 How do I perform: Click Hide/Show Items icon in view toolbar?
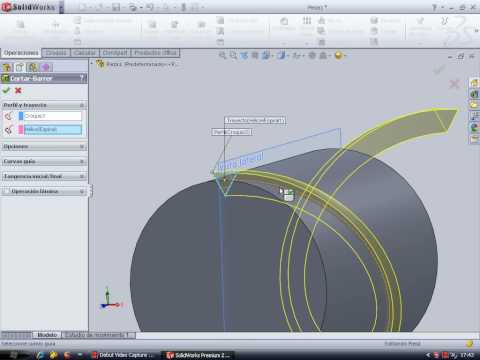(296, 55)
